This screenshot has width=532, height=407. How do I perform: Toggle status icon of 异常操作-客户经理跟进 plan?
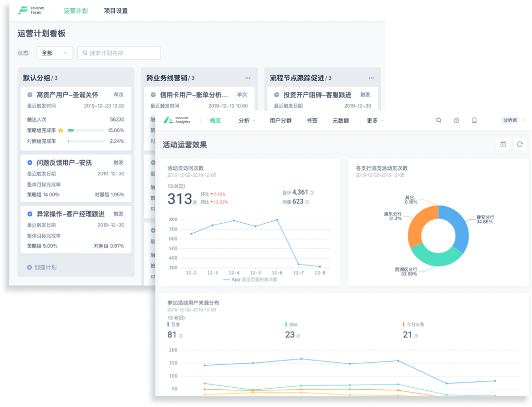tap(30, 214)
